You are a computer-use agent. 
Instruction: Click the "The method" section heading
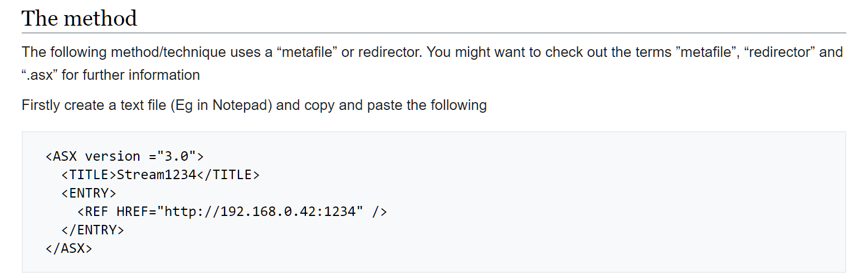coord(79,18)
